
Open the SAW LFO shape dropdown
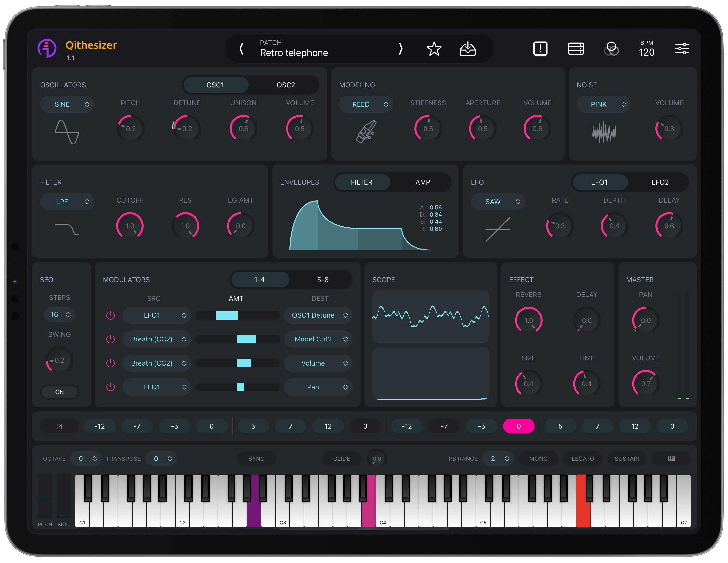[x=498, y=202]
